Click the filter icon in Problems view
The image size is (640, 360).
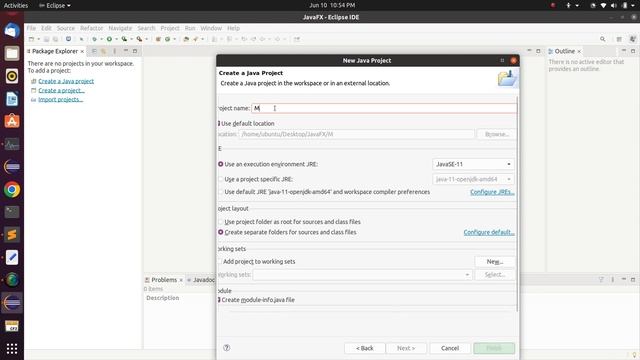(601, 280)
